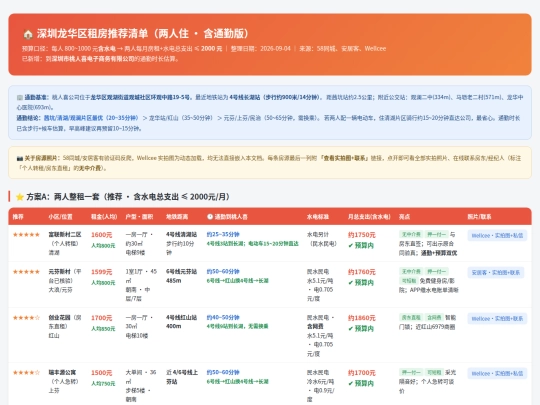Click the 无中介费 tag in 富联新村二区 row

pyautogui.click(x=411, y=234)
